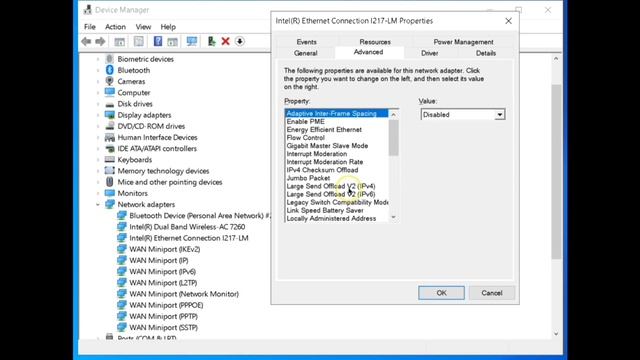Click the IDE ATA/ATAPI controllers icon
Image resolution: width=640 pixels, height=360 pixels.
point(109,149)
